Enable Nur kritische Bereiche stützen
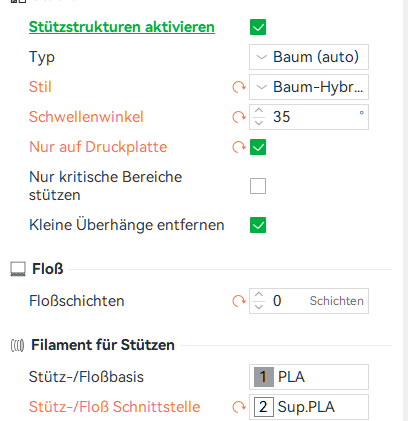 258,186
